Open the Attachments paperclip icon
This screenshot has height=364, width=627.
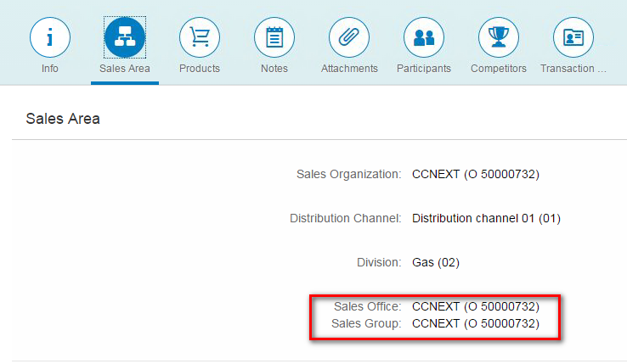[x=349, y=37]
